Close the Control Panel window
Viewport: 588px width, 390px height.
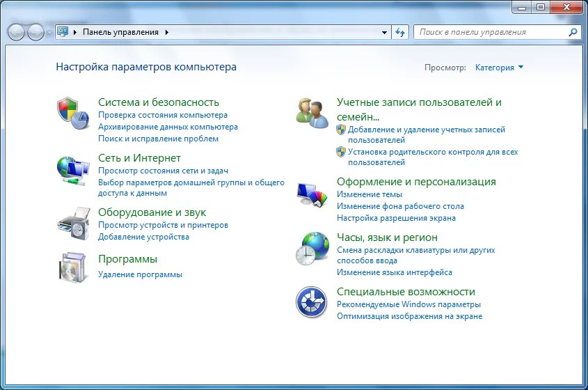click(566, 7)
